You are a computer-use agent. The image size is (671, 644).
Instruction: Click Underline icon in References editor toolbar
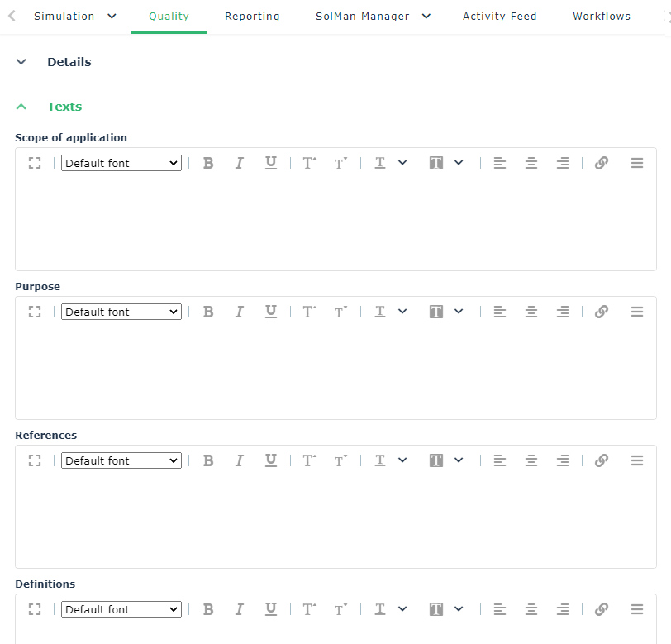point(270,460)
